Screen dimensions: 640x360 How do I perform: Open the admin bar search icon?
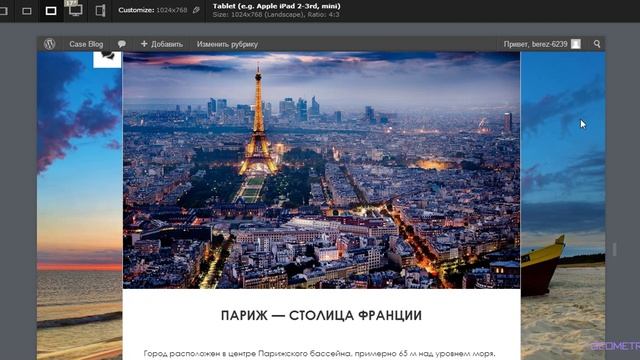point(597,44)
